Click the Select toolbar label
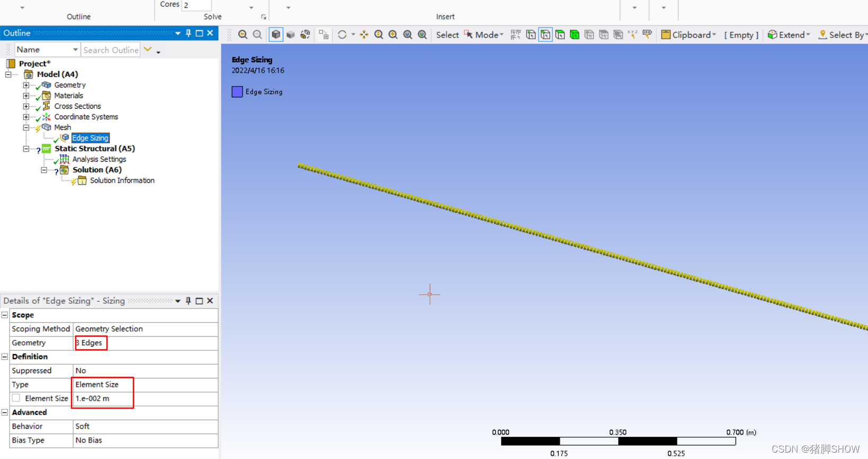This screenshot has width=868, height=459. [x=448, y=35]
